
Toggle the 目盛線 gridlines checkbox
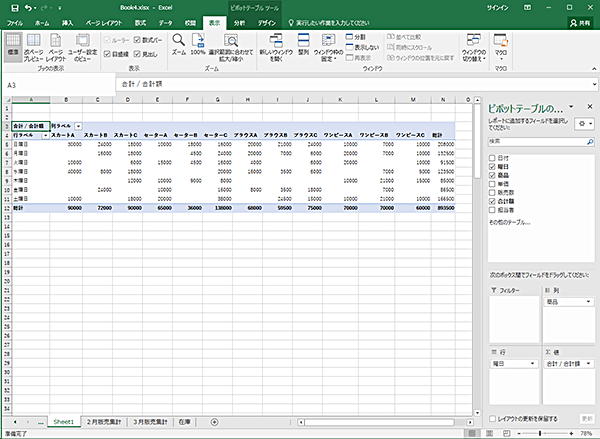pos(107,54)
